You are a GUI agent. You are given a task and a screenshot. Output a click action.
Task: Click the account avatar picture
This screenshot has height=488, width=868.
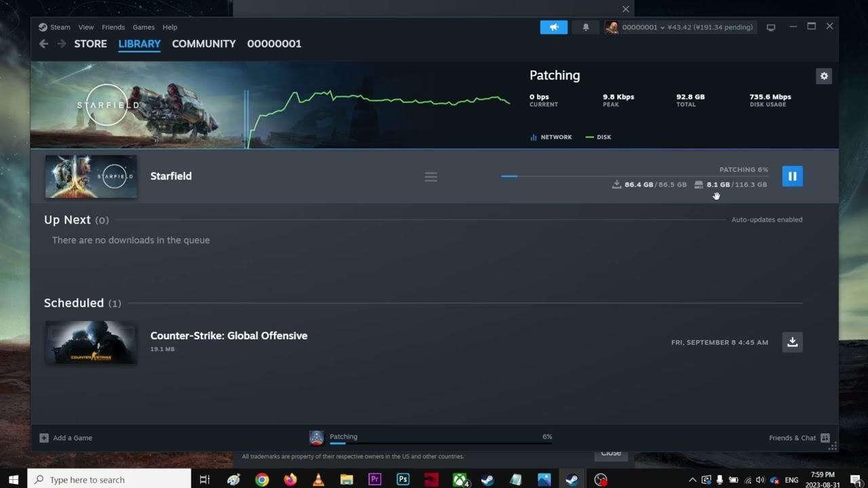tap(612, 27)
